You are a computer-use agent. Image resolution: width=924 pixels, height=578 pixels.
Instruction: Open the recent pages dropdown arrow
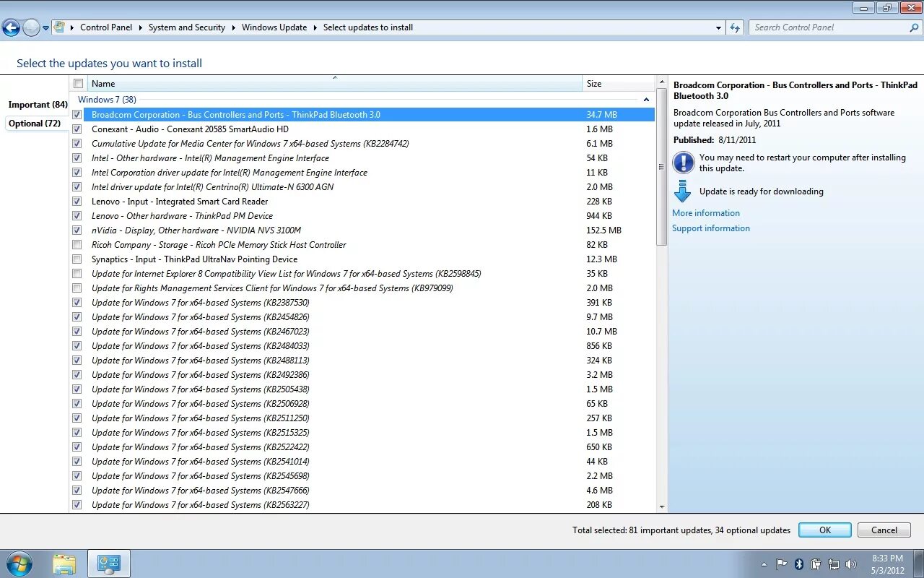click(46, 28)
